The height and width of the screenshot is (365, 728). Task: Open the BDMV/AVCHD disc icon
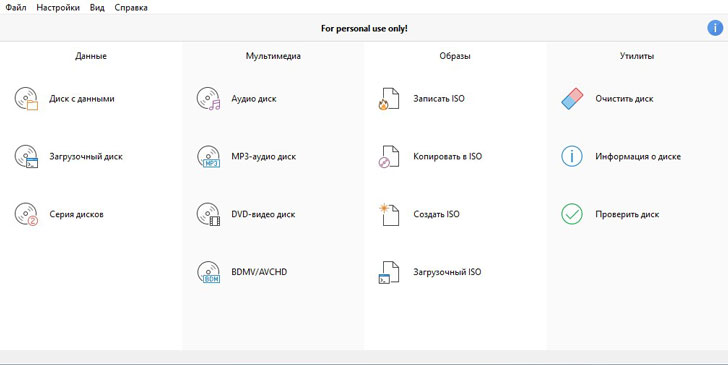(x=208, y=272)
